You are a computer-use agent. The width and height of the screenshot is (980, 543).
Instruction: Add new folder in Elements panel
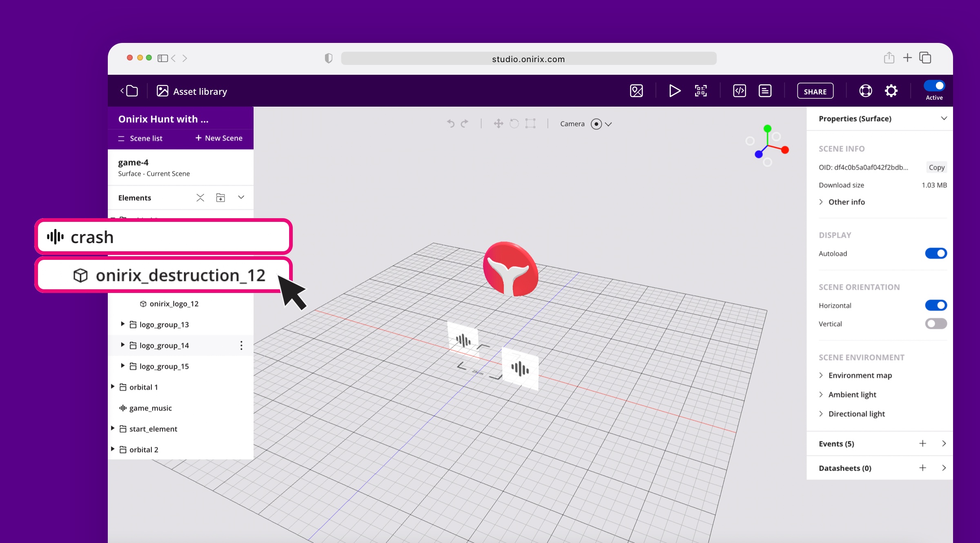tap(220, 198)
